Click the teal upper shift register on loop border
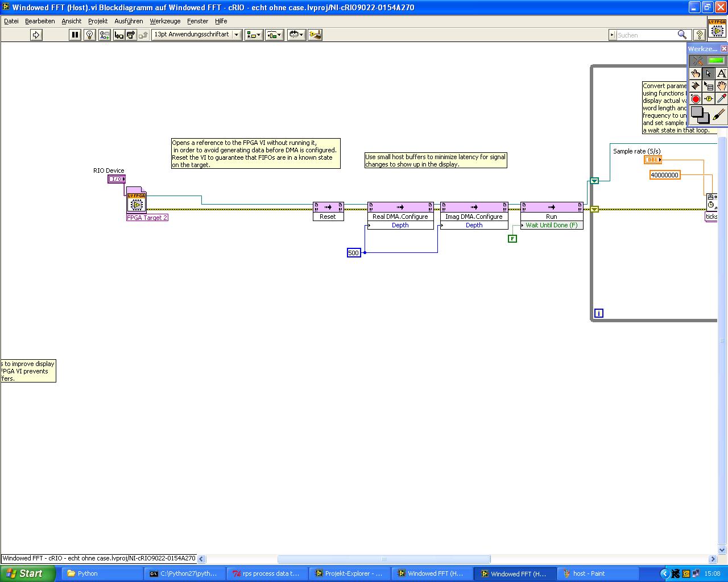 pos(594,181)
